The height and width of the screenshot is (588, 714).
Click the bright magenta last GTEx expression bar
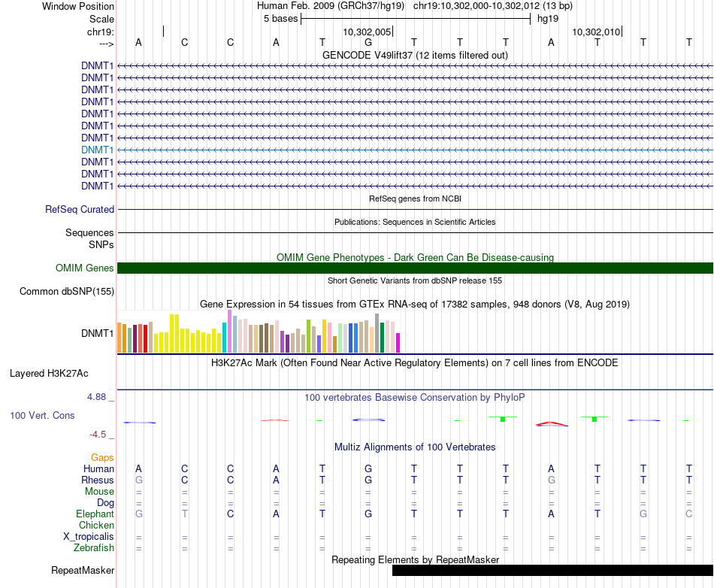click(398, 343)
